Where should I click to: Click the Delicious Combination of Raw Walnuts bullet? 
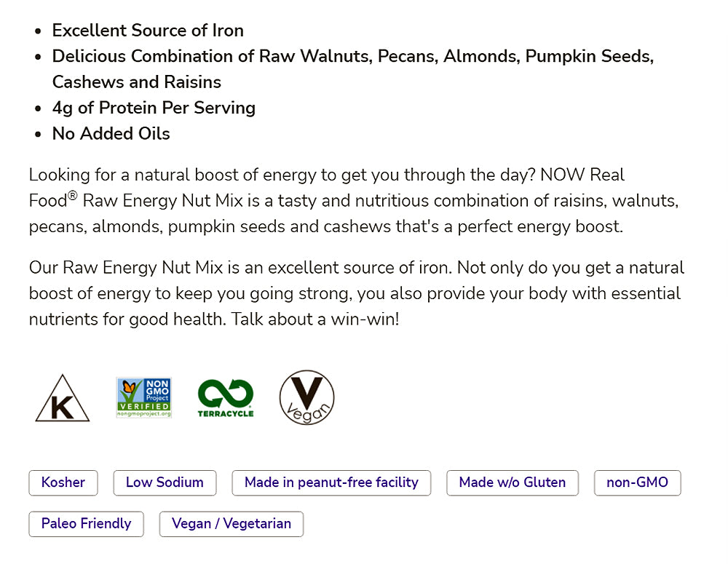coord(352,57)
